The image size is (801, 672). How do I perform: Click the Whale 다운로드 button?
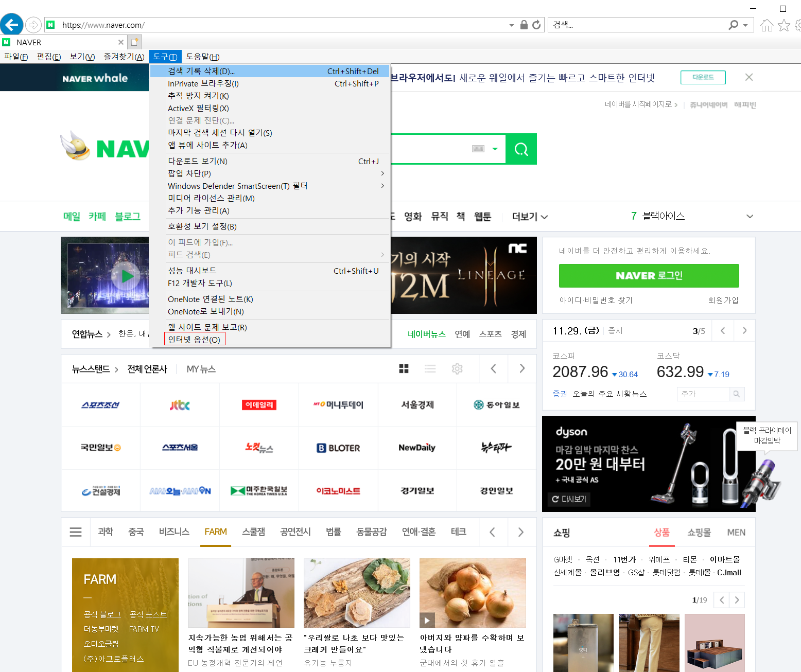(x=703, y=77)
